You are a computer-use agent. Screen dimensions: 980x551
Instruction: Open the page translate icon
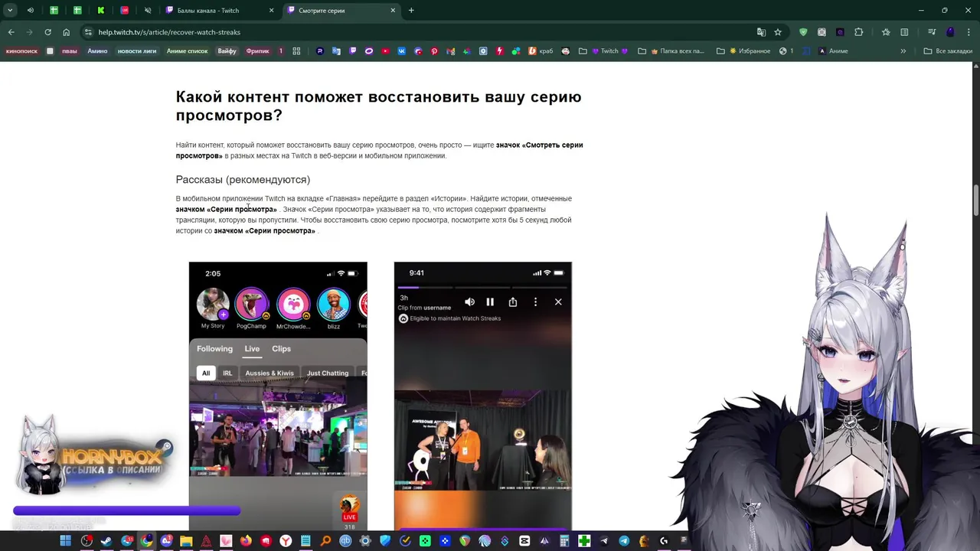click(x=761, y=32)
